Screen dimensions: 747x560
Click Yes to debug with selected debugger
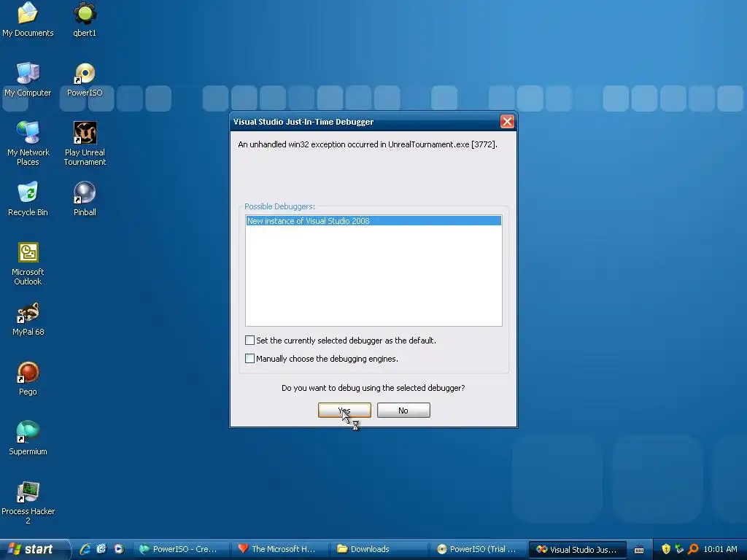click(344, 410)
